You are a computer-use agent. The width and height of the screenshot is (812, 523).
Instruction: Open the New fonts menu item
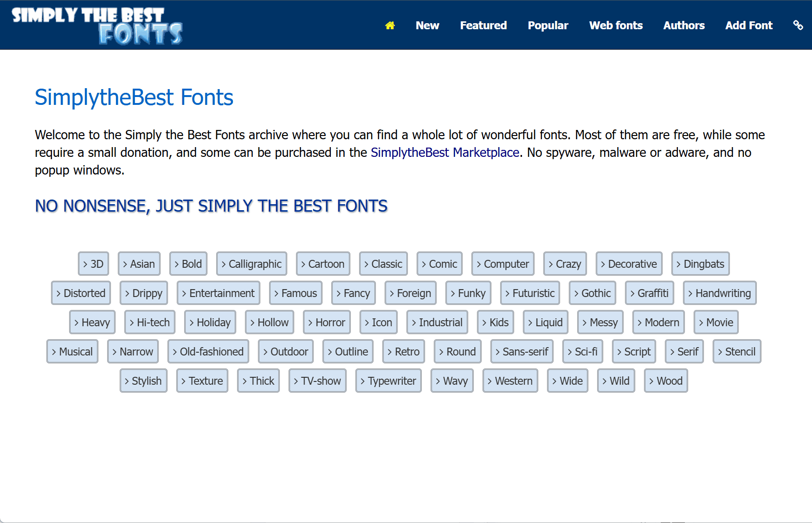[x=427, y=26]
